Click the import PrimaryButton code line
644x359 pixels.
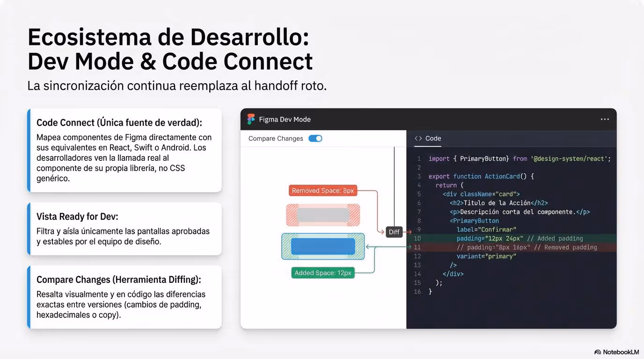click(x=520, y=158)
